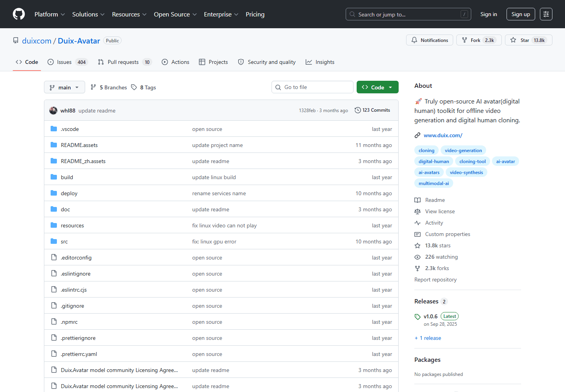The image size is (565, 392).
Task: Open the Pricing page
Action: (x=255, y=14)
